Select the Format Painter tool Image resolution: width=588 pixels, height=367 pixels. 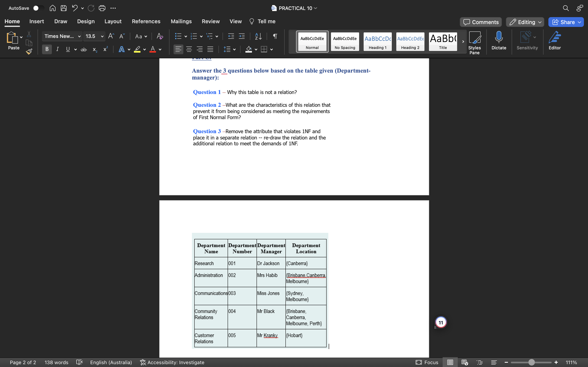pos(29,51)
